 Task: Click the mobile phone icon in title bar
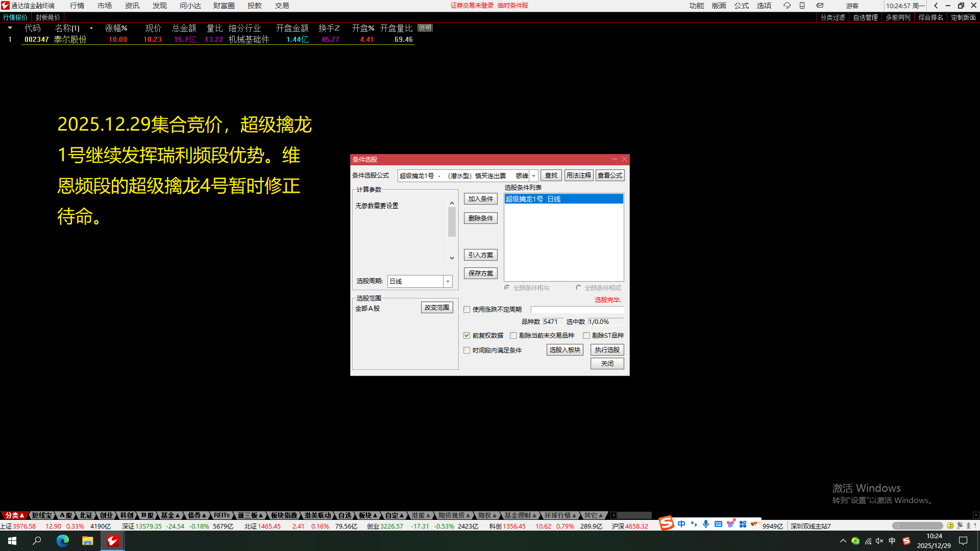(x=802, y=6)
